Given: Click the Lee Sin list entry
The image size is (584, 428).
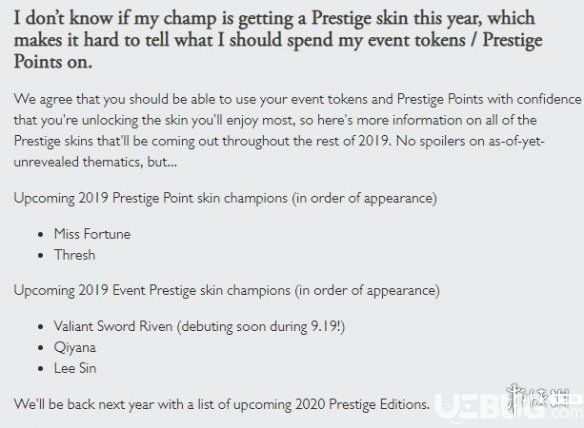Looking at the screenshot, I should click(x=75, y=368).
